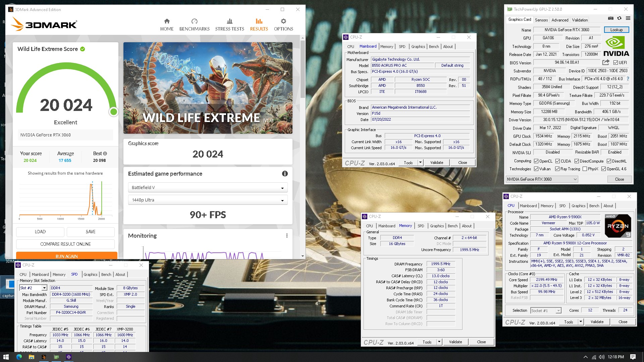Click the 3DMark vertical scrollbar thumb
The image size is (644, 362).
[x=303, y=69]
